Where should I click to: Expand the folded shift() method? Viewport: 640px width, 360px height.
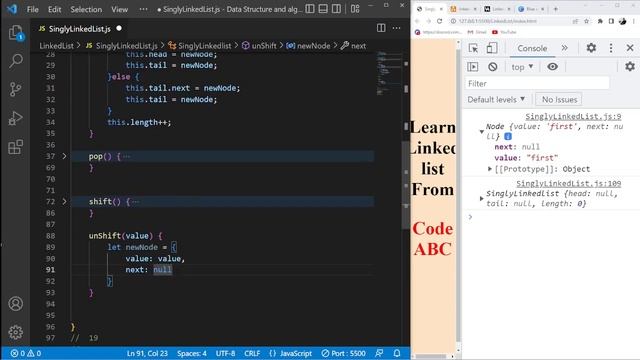64,202
